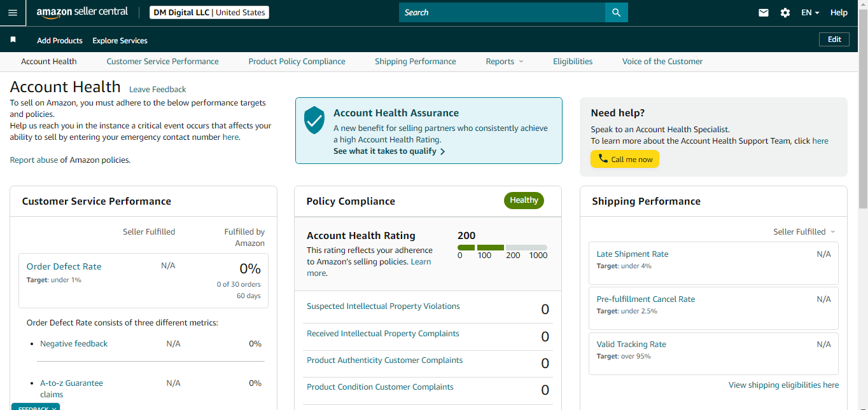
Task: Open the hamburger navigation menu
Action: pyautogui.click(x=13, y=13)
